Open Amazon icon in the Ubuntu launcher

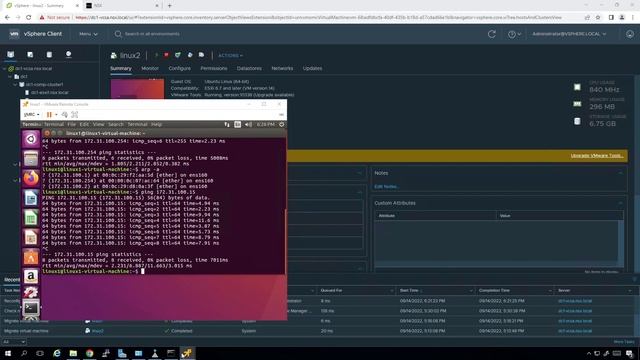(31, 276)
